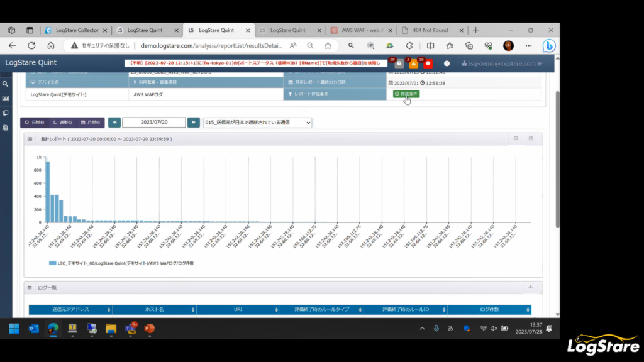This screenshot has height=362, width=644.
Task: Click the red critical alert icon
Action: pyautogui.click(x=428, y=63)
